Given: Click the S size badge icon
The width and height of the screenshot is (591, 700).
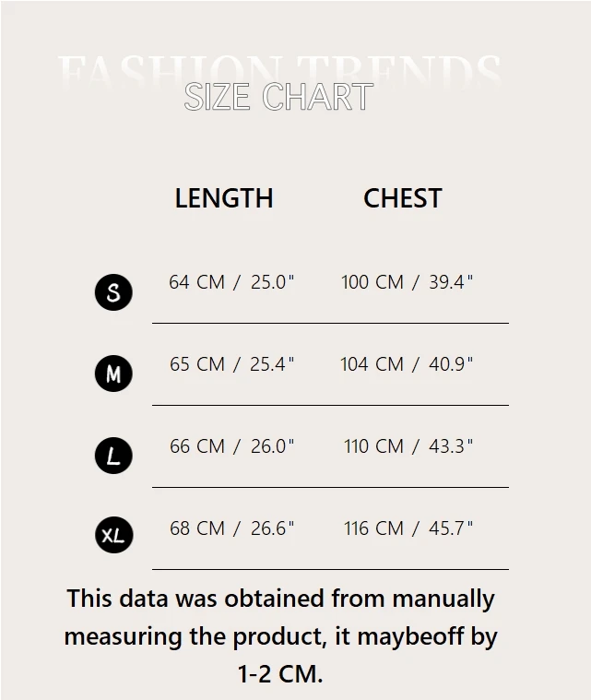Looking at the screenshot, I should pyautogui.click(x=113, y=292).
